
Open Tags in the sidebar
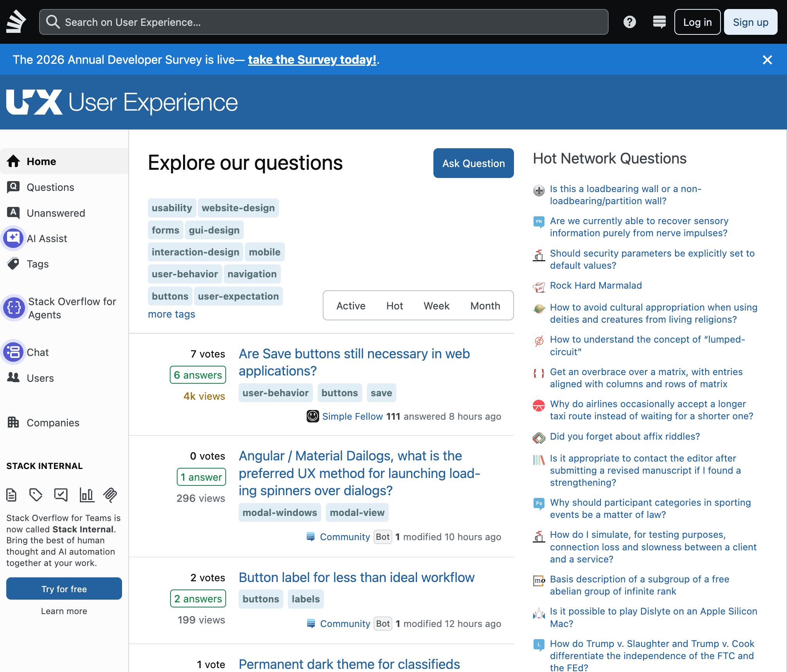(64, 264)
